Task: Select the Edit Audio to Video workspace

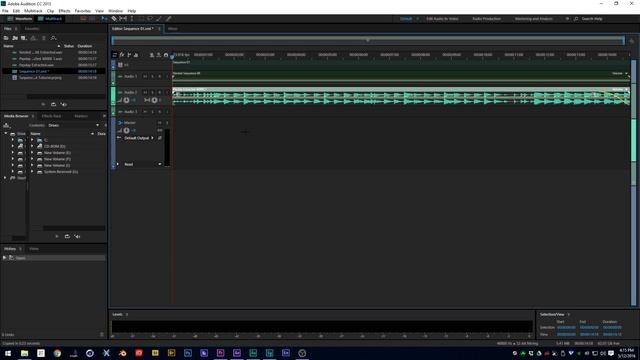Action: click(442, 19)
